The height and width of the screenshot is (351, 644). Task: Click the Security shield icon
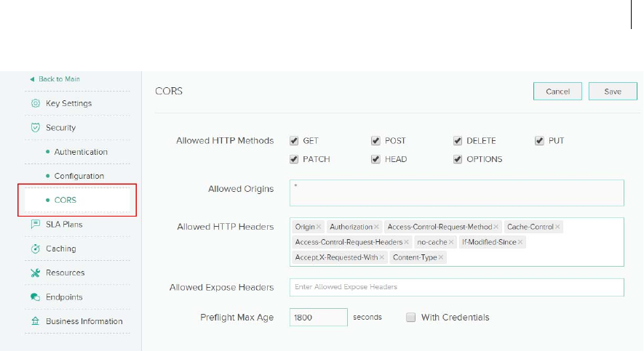pos(35,128)
